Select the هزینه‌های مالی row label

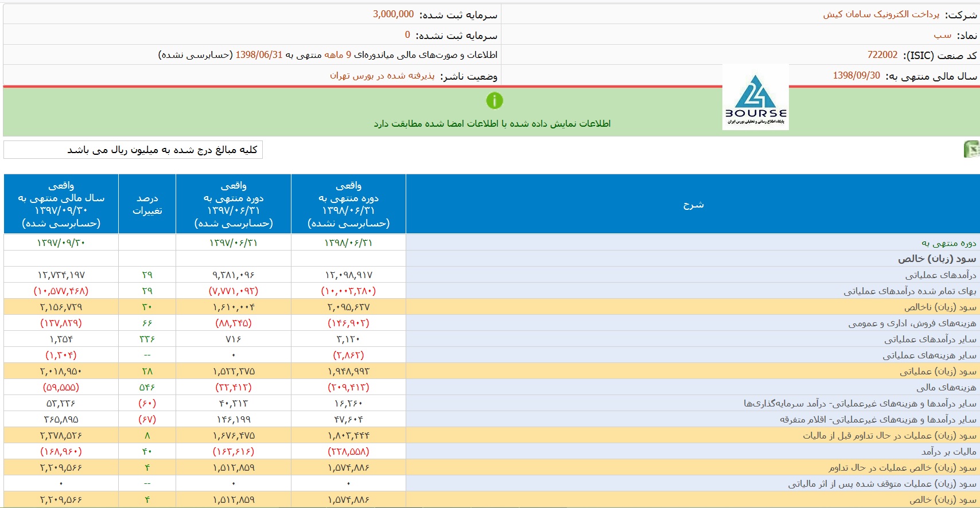(x=946, y=388)
